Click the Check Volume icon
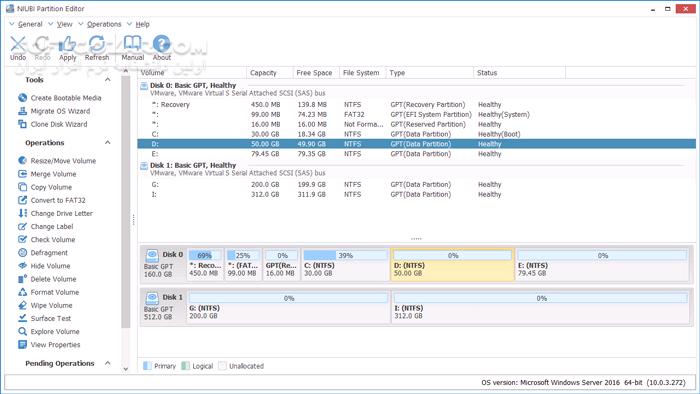This screenshot has height=394, width=700. point(22,240)
